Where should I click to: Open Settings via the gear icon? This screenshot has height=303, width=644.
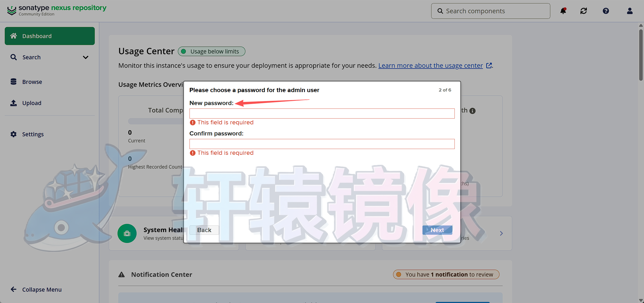tap(13, 134)
